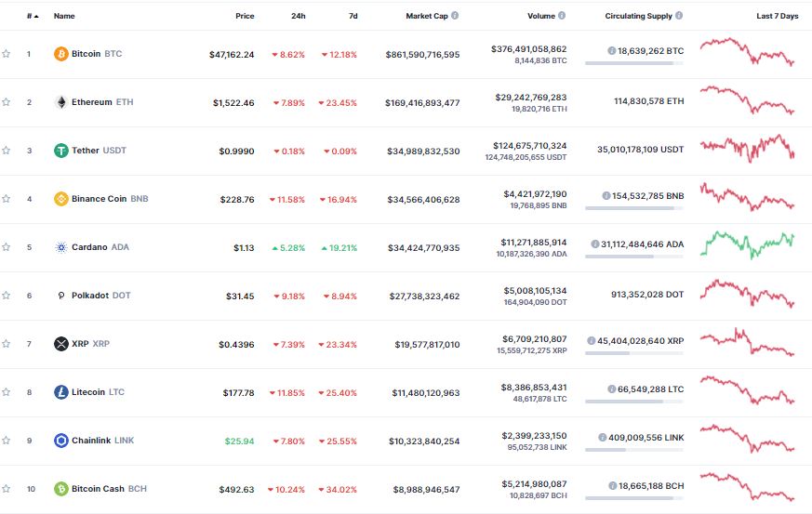Open the Ethereum ETH coin page
The width and height of the screenshot is (812, 514).
click(102, 102)
